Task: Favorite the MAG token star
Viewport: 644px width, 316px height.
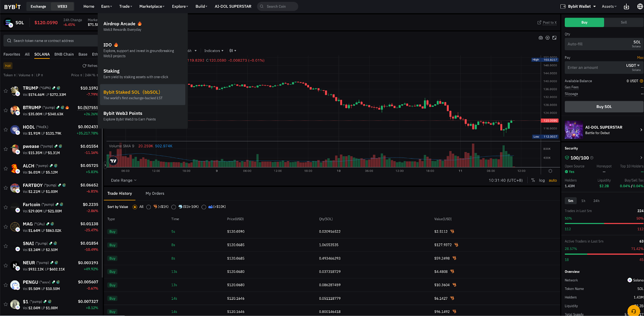Action: pyautogui.click(x=6, y=227)
